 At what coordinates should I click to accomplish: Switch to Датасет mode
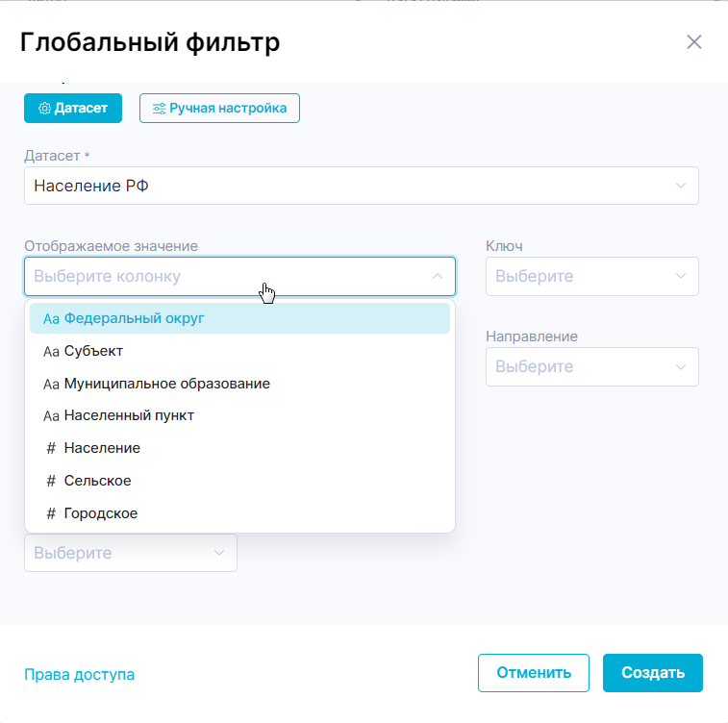point(73,109)
